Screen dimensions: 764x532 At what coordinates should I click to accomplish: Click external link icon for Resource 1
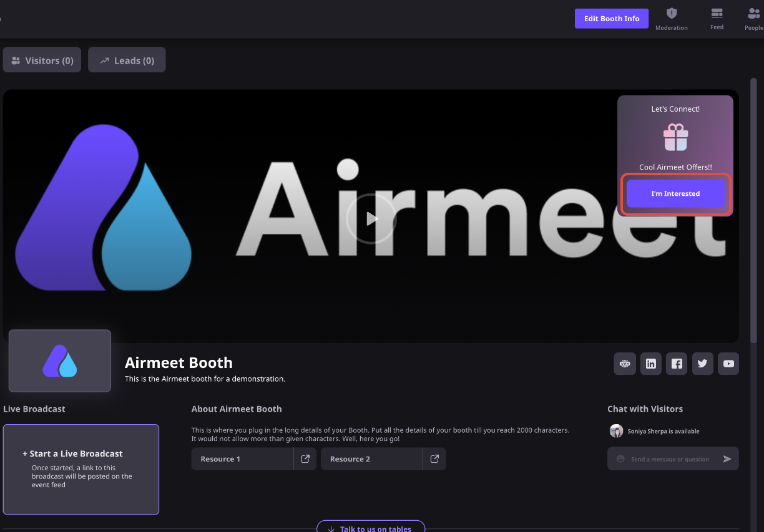[305, 459]
